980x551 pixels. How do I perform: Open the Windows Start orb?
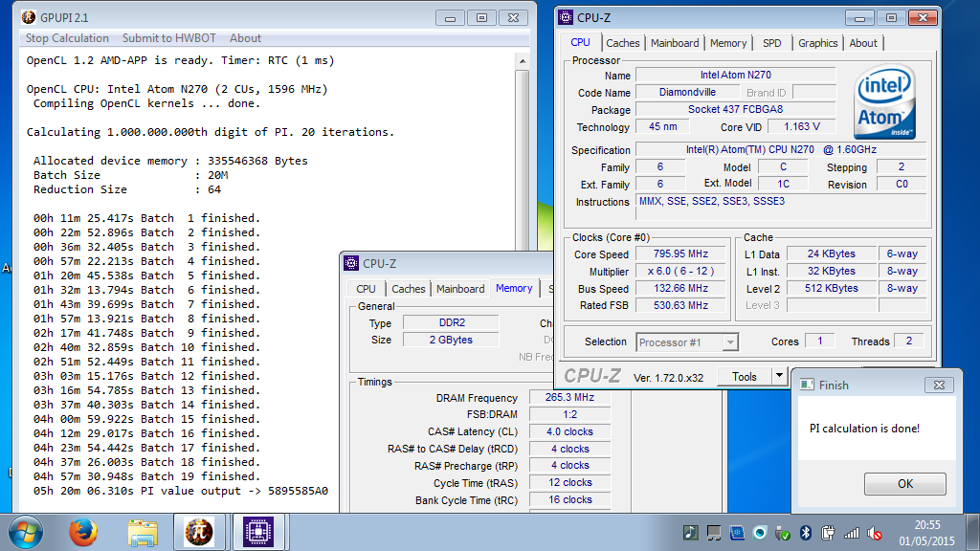[x=26, y=532]
